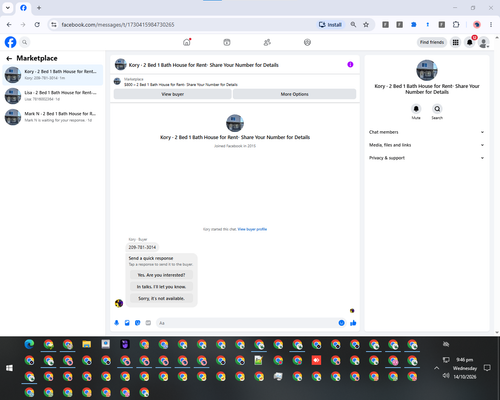This screenshot has width=500, height=400.
Task: Open the Chrome profile avatar
Action: click(x=477, y=25)
